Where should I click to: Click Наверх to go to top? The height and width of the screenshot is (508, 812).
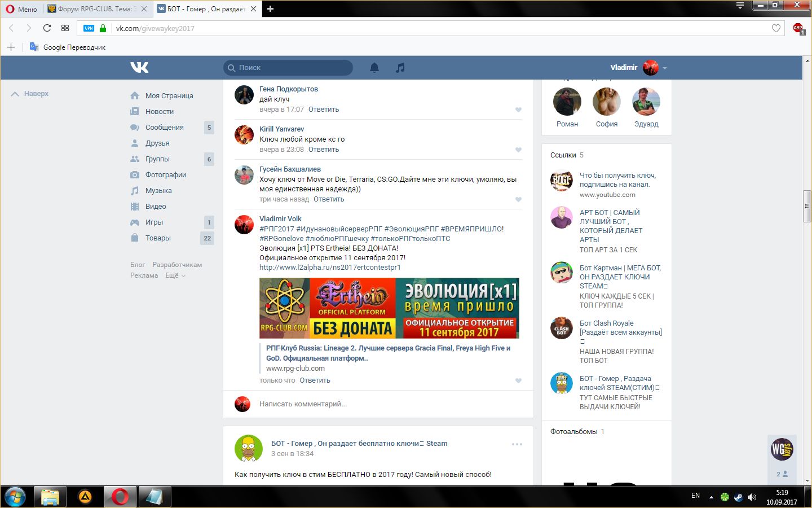(30, 94)
